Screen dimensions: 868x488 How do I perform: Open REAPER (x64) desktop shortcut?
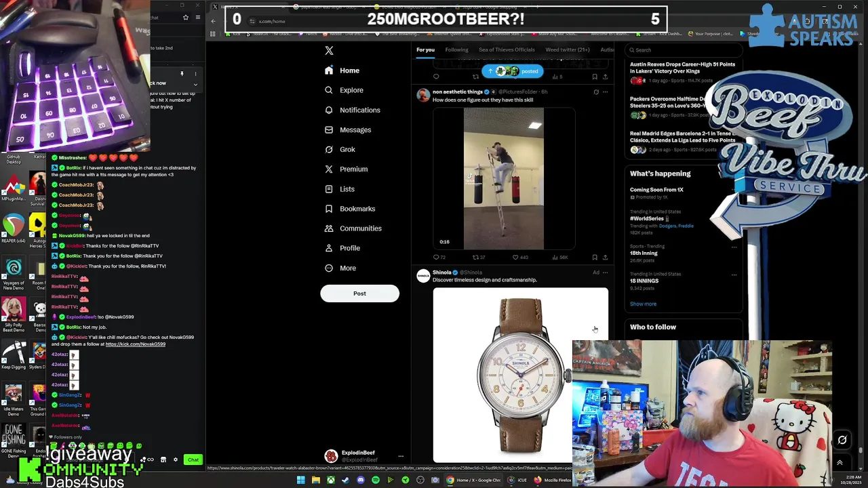(x=13, y=228)
